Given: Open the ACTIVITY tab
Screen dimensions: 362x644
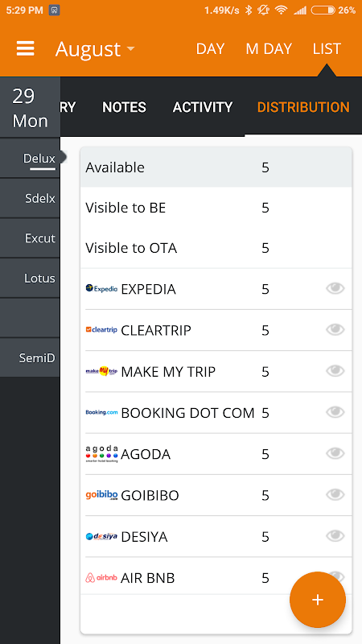Looking at the screenshot, I should coord(203,107).
